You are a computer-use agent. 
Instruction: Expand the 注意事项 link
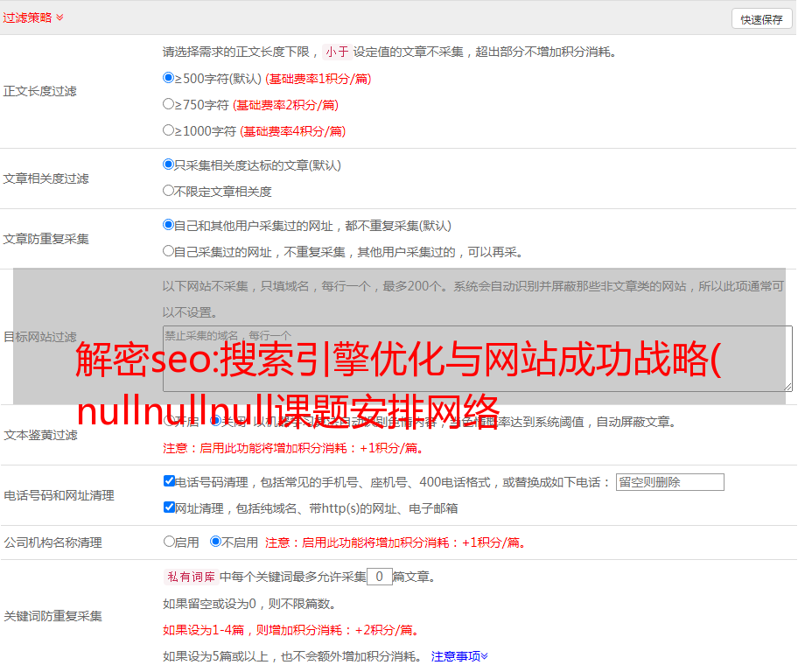tap(459, 655)
